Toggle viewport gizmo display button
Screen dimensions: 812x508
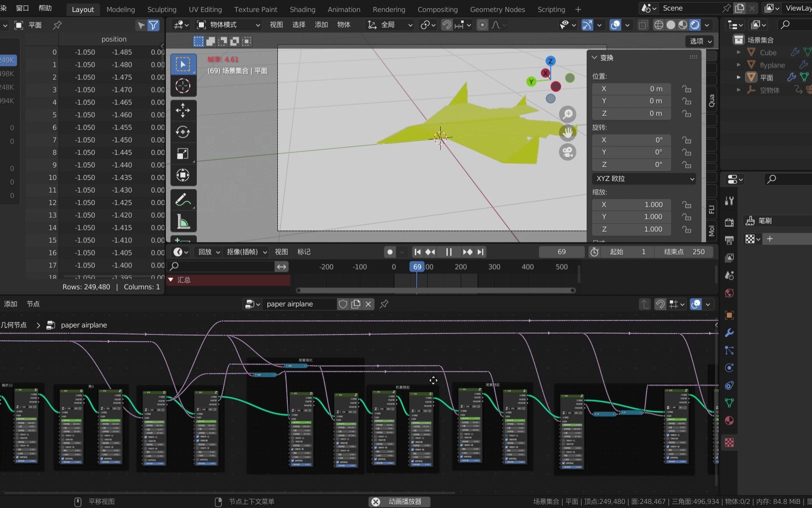(x=587, y=24)
